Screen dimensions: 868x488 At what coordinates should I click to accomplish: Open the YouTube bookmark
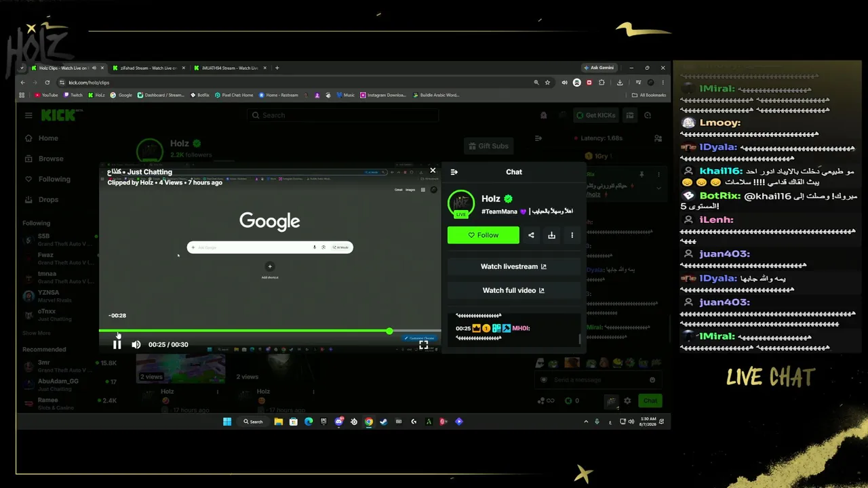point(46,96)
